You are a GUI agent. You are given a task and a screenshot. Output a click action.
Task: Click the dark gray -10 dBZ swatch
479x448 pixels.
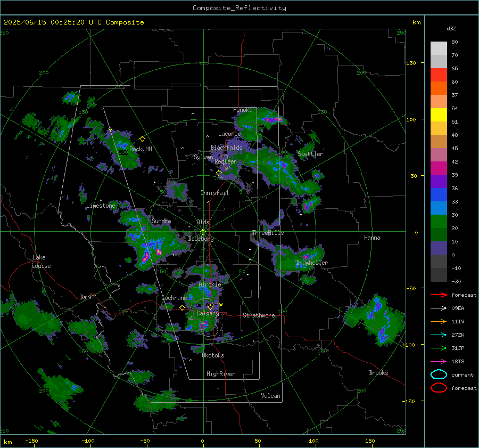point(439,261)
